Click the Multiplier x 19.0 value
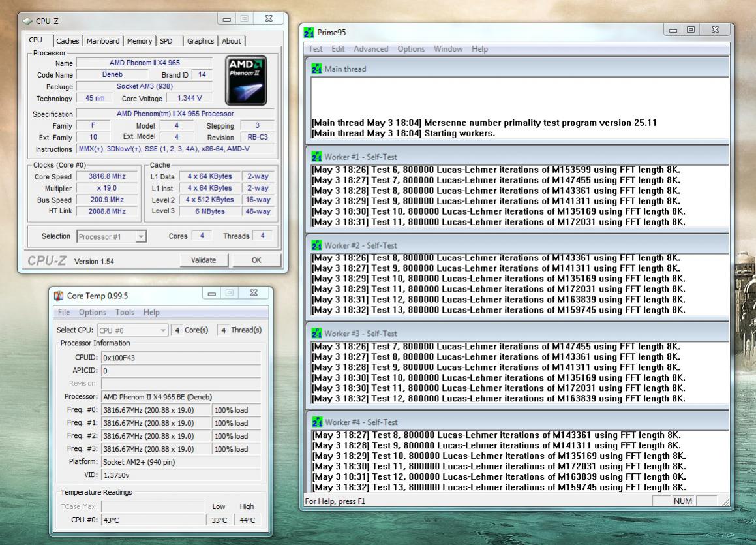 [107, 188]
